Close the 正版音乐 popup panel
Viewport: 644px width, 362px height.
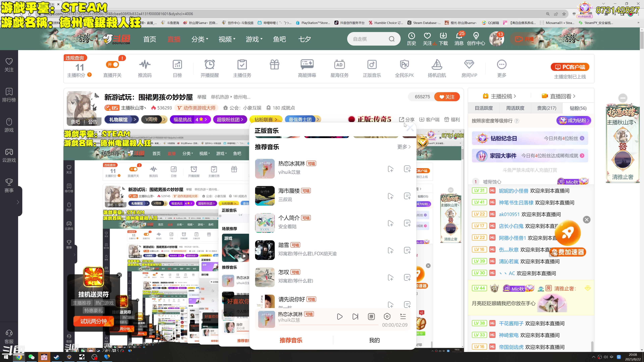coord(410,128)
